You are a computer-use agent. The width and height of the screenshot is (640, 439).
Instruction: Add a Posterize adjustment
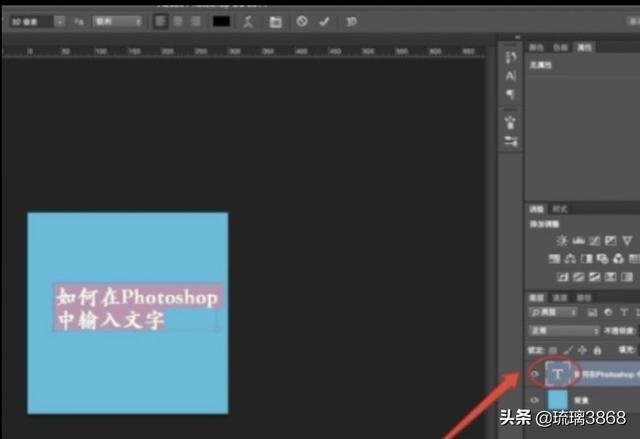coord(578,277)
